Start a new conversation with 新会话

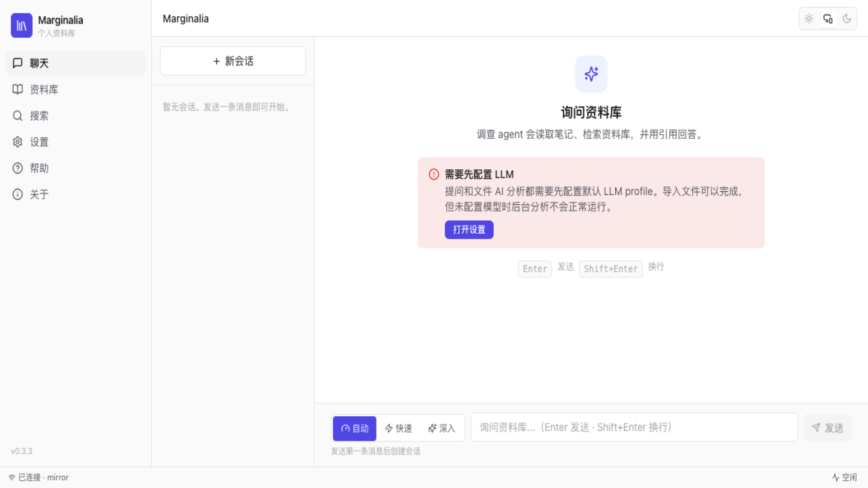(x=233, y=61)
